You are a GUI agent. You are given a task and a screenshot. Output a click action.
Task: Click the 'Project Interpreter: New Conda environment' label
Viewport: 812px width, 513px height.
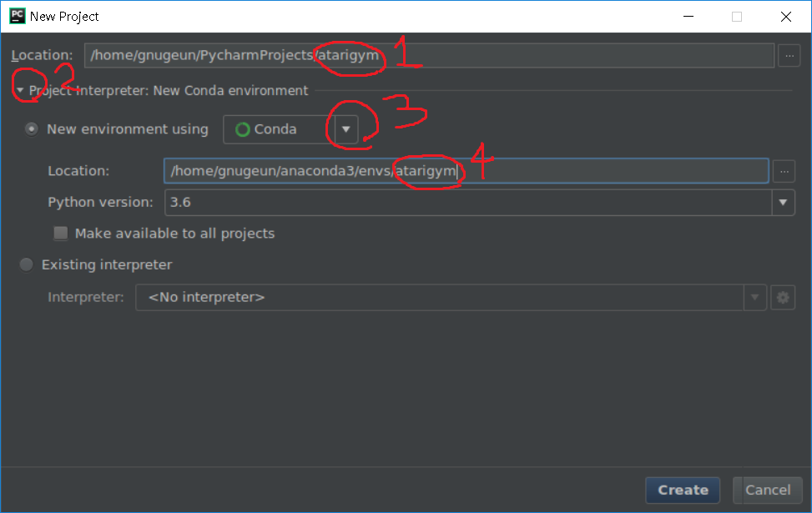169,91
